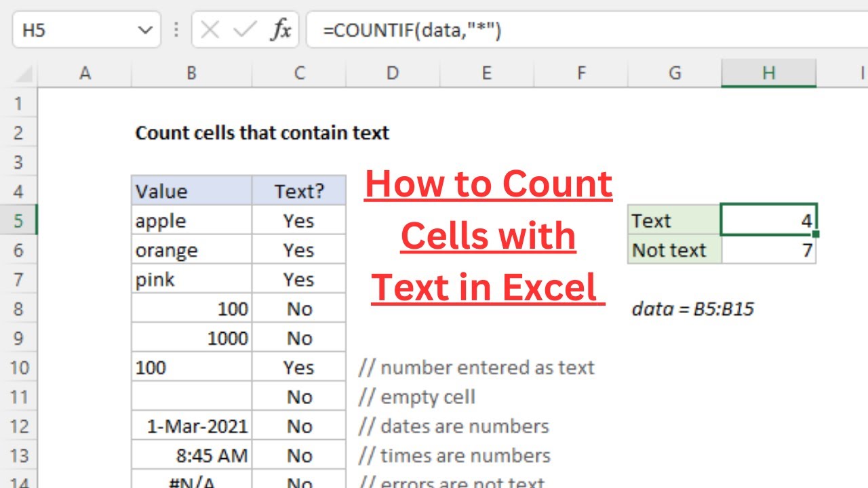Open the Insert Function fx dialog
868x488 pixels.
click(x=280, y=30)
